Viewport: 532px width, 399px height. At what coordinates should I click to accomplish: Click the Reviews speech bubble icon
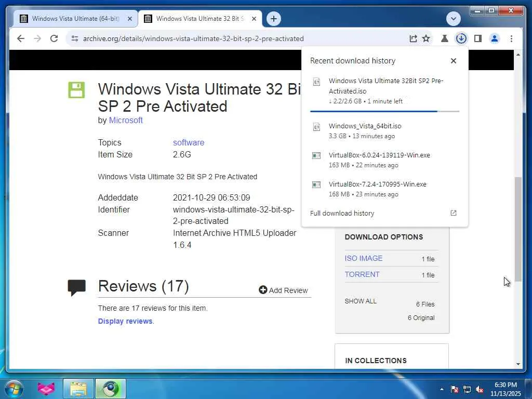[77, 287]
